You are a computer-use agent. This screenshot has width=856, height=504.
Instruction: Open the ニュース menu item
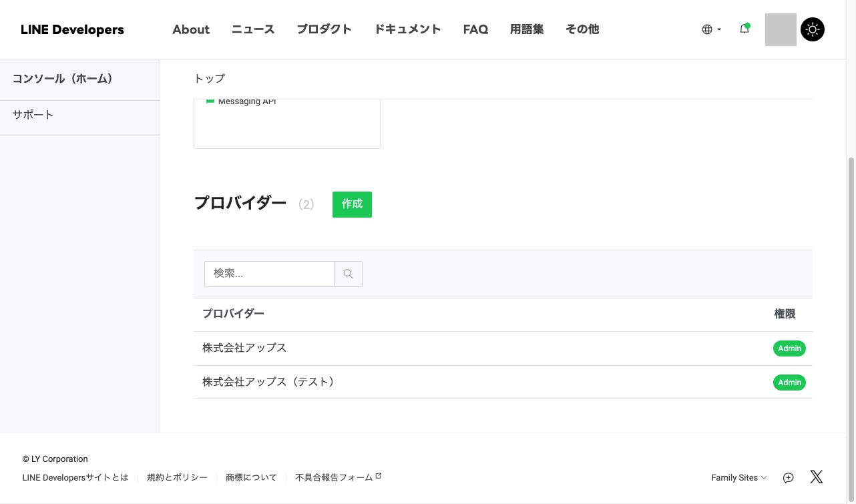(x=253, y=29)
